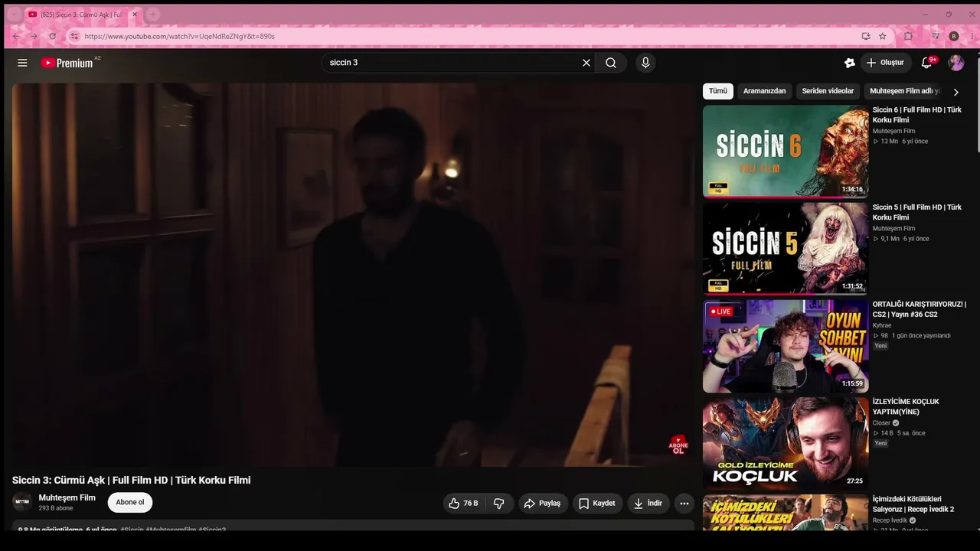This screenshot has width=980, height=551.
Task: Click the 293 B abone subscriber count
Action: pos(56,508)
